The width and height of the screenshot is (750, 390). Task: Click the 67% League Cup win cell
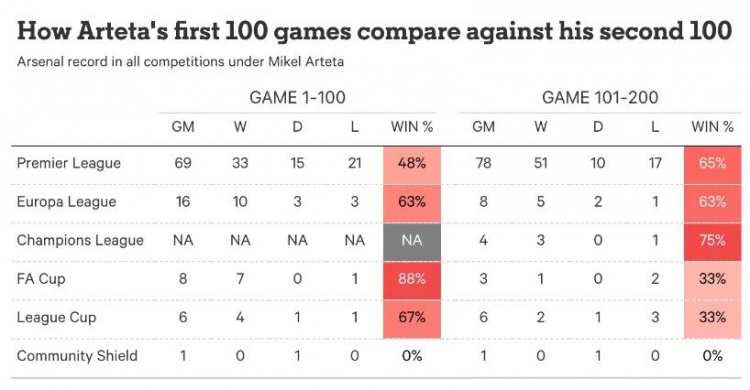(x=412, y=319)
